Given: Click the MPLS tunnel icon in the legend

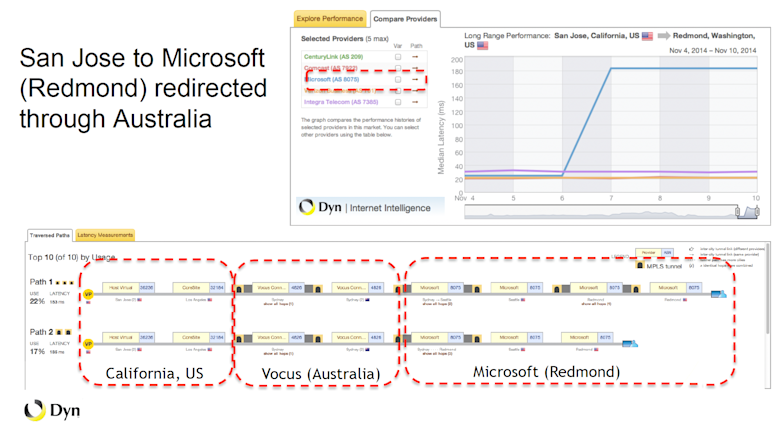Looking at the screenshot, I should [640, 266].
